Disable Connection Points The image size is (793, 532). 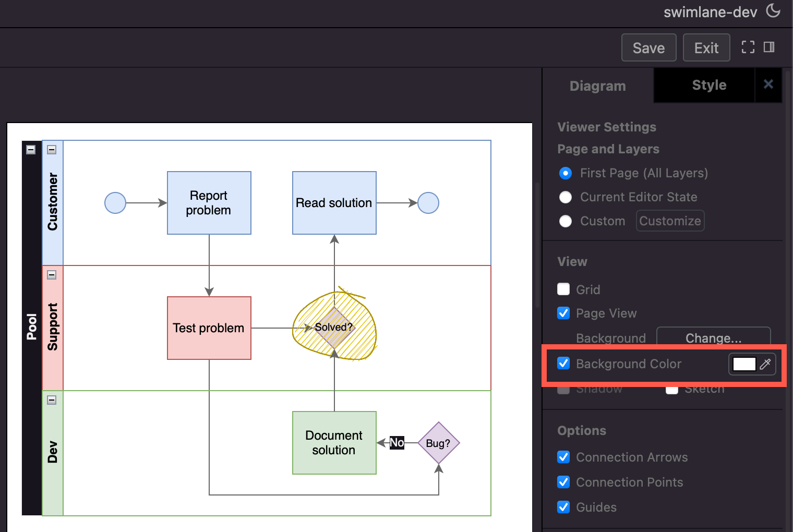click(563, 482)
